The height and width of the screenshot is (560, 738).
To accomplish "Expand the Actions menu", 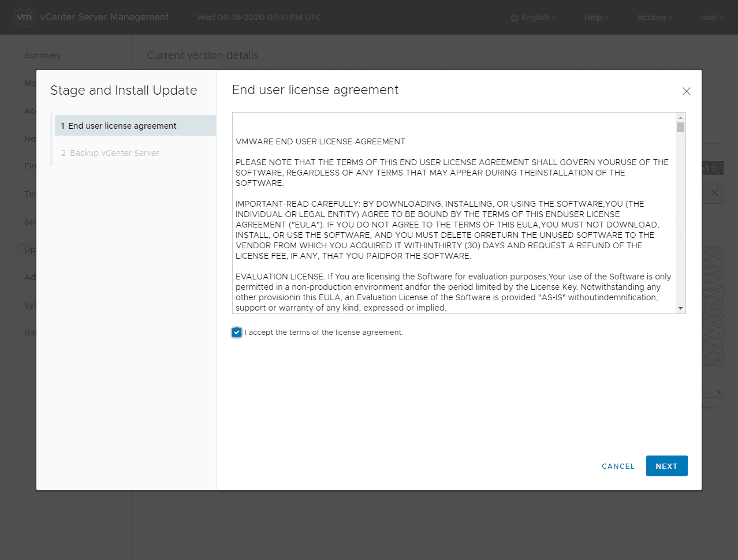I will 653,17.
